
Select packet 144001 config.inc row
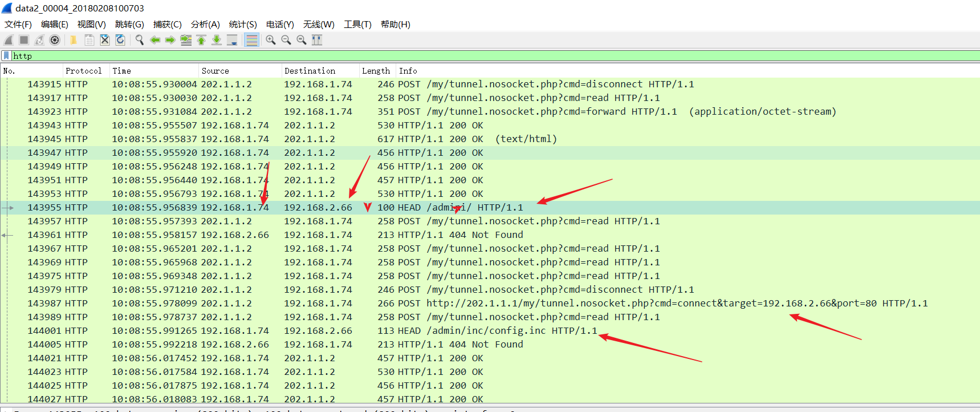pos(490,331)
